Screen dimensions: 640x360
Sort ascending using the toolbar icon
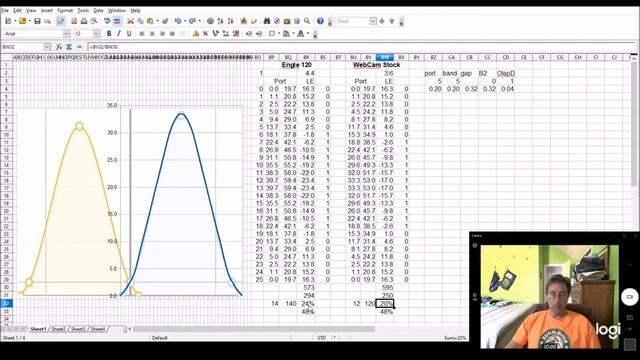(220, 21)
